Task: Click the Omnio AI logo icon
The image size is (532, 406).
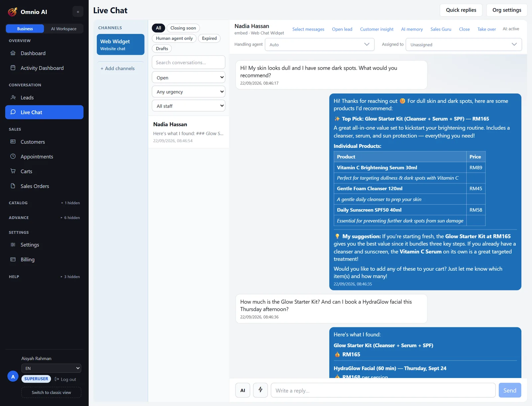Action: pos(13,12)
